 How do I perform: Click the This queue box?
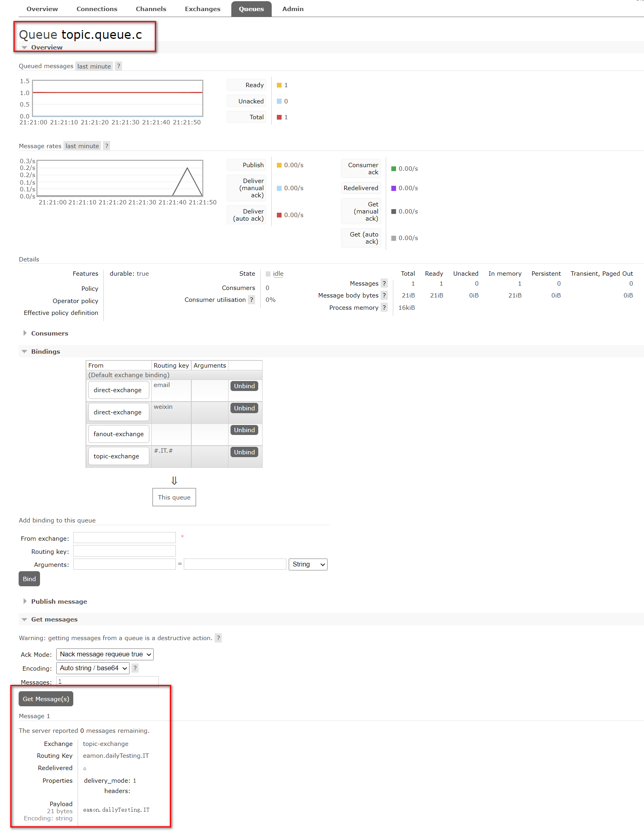pos(174,497)
